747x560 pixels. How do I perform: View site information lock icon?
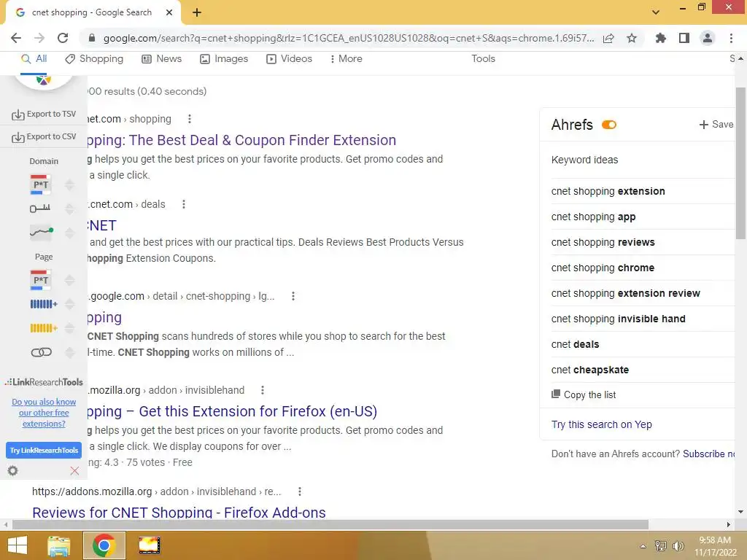tap(92, 38)
